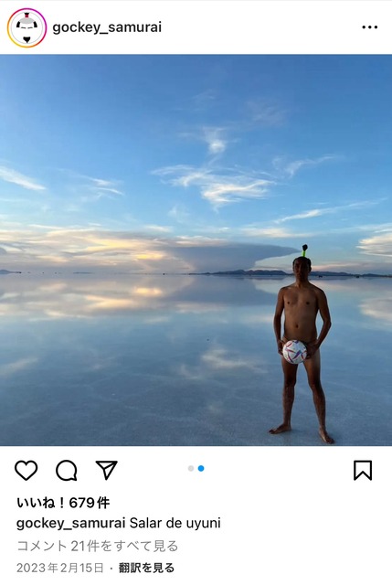Open gockey_samurai username in the caption

pos(70,524)
